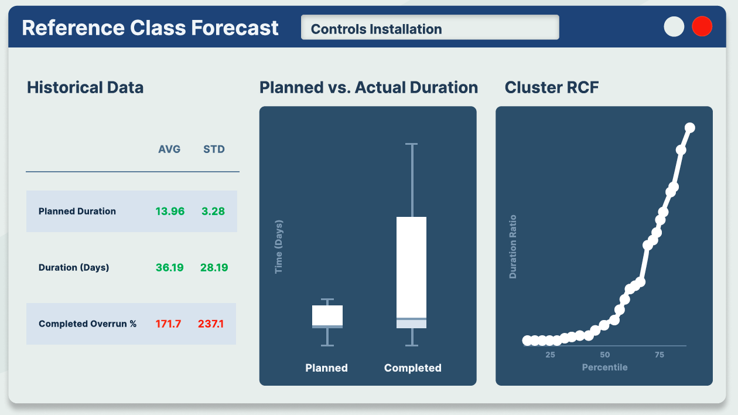Click the Completed box plot box
Screen dimensions: 738x415
(x=412, y=270)
